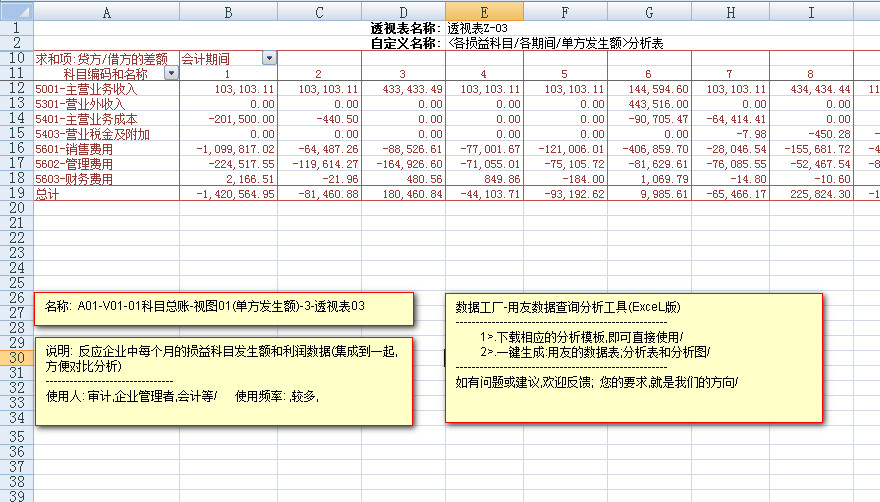The height and width of the screenshot is (502, 880).
Task: Select column H header
Action: point(730,11)
